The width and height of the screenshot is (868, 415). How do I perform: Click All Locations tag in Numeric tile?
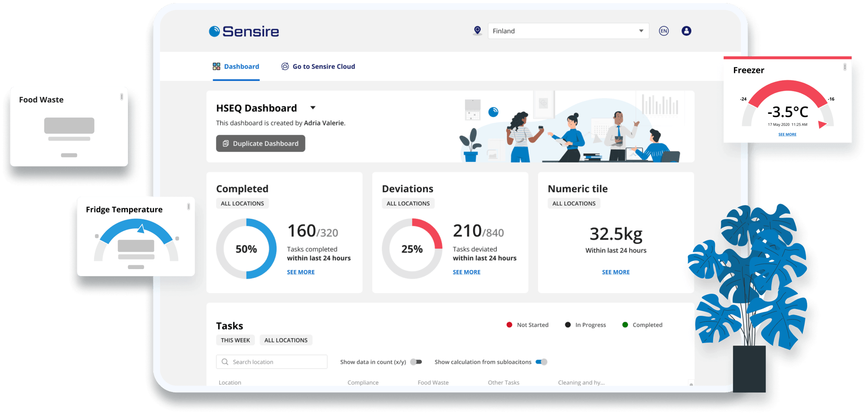coord(574,203)
